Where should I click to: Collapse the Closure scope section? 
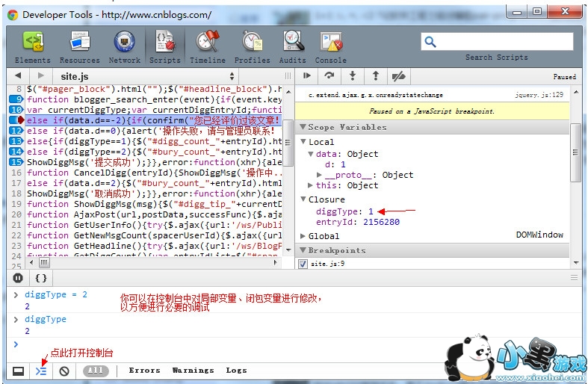tap(303, 199)
